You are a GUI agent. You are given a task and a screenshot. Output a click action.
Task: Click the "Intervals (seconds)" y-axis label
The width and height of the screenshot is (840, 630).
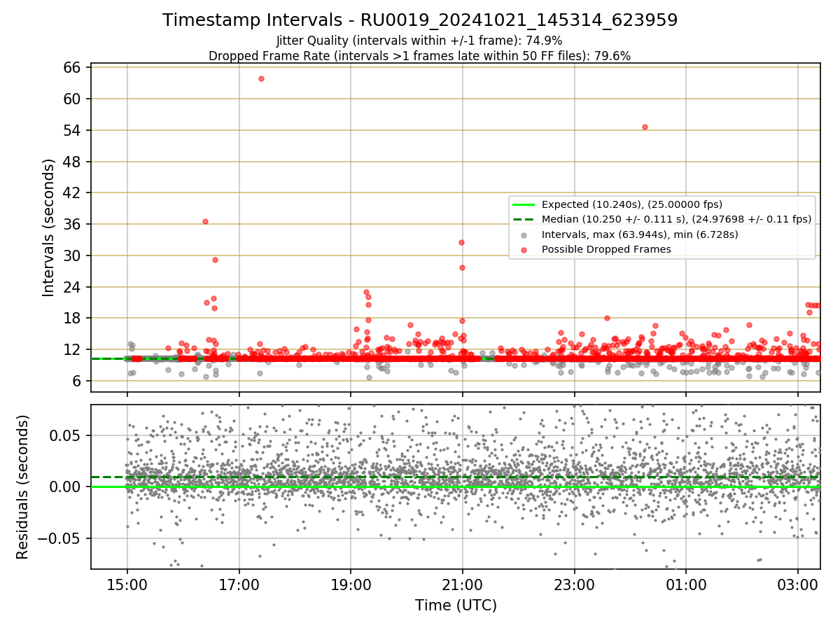49,227
